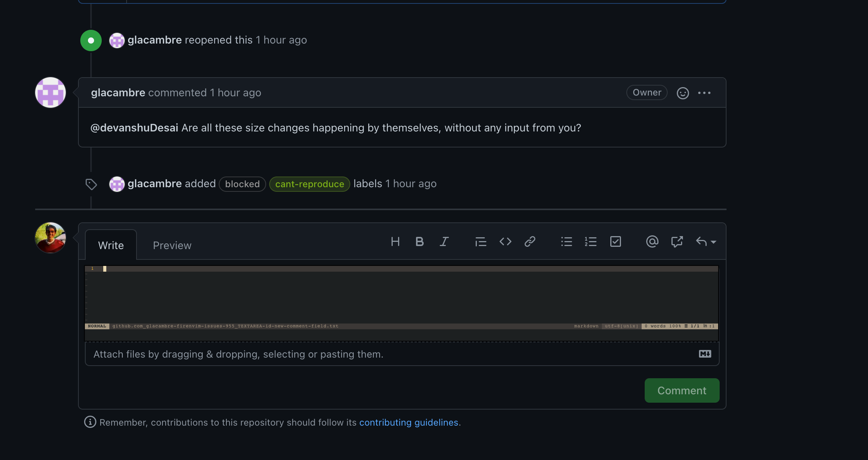Screen dimensions: 868x460
Task: Insert a numbered list
Action: (x=591, y=241)
